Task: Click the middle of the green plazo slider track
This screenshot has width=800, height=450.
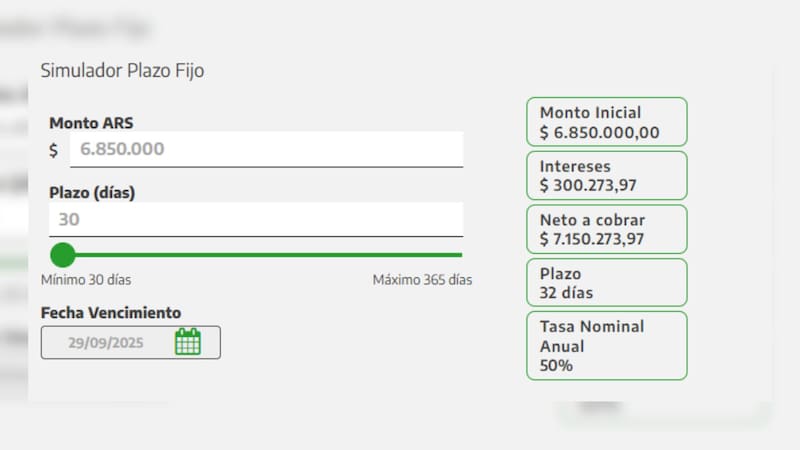Action: [x=262, y=255]
